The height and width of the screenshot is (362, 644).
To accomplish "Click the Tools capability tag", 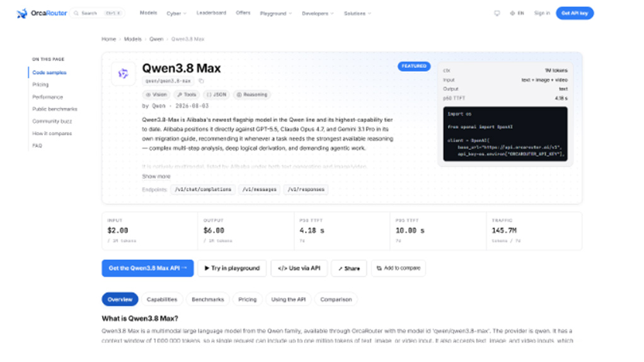I will tap(187, 95).
